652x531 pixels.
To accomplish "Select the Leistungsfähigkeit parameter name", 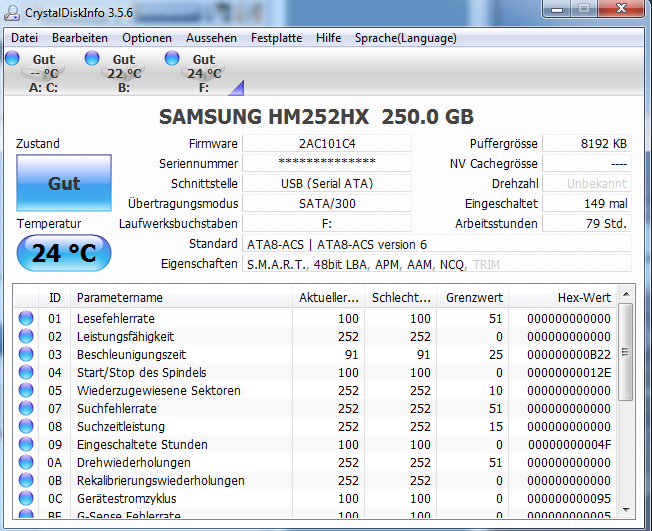I will (125, 336).
